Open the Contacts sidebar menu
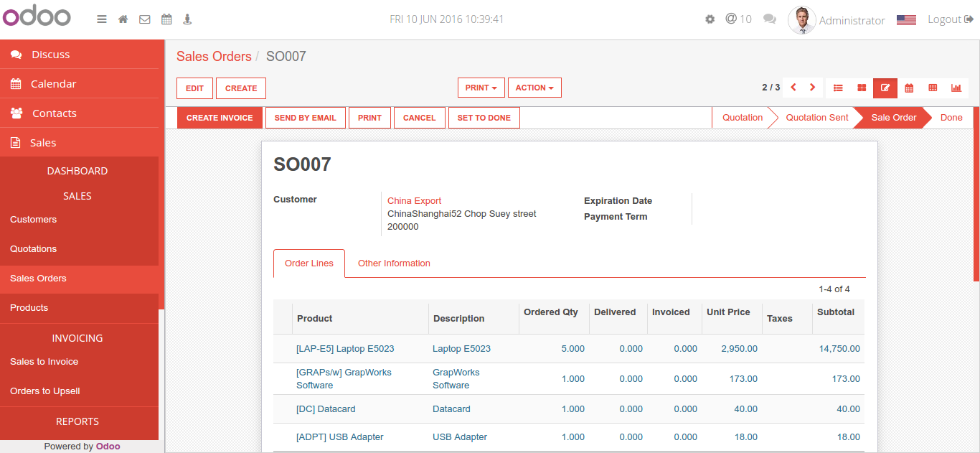The width and height of the screenshot is (980, 453). click(x=79, y=113)
